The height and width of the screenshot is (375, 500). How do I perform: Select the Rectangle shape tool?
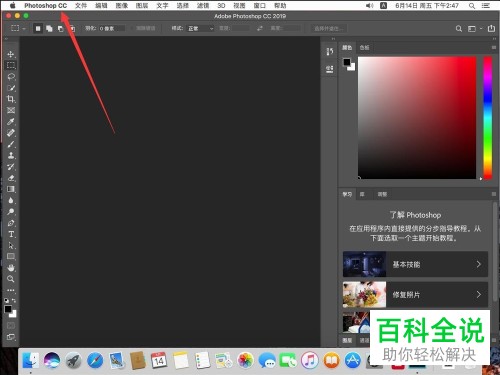(x=11, y=257)
